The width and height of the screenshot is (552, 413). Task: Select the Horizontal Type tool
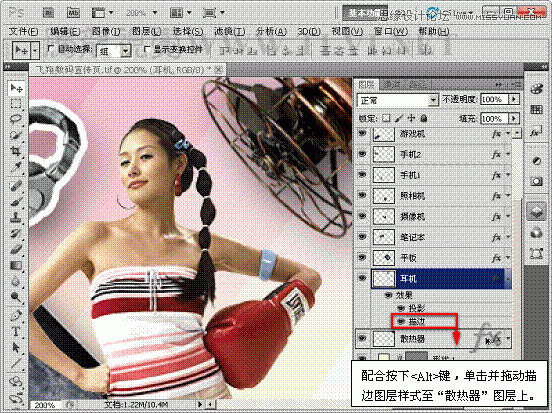point(16,331)
